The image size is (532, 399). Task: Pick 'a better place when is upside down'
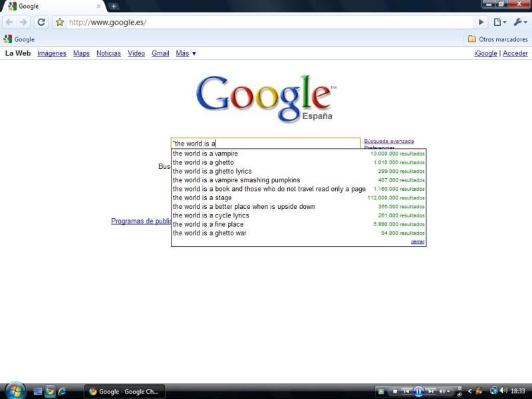[299, 207]
